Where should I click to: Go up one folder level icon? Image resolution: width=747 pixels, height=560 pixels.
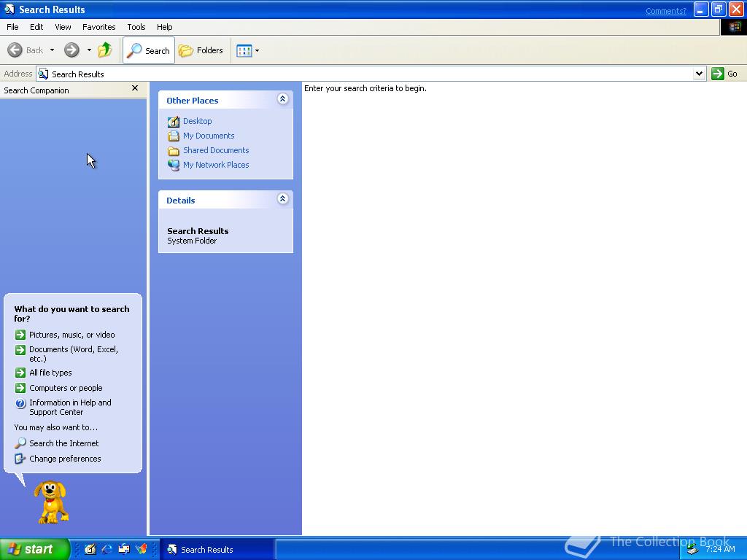tap(105, 50)
